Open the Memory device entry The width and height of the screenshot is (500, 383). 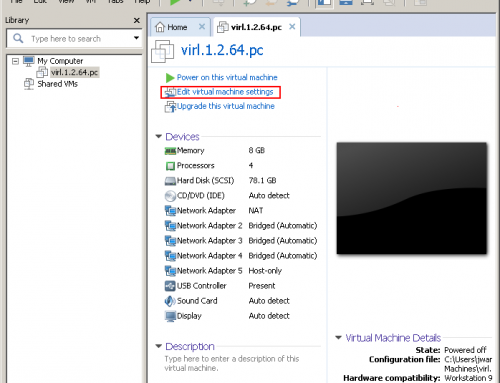(190, 151)
